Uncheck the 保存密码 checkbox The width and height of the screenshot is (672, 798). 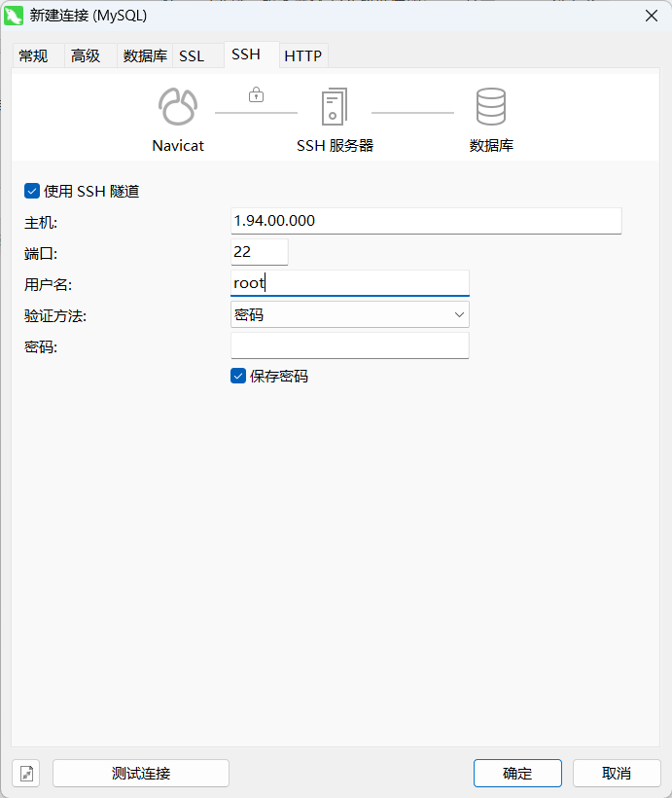[238, 376]
